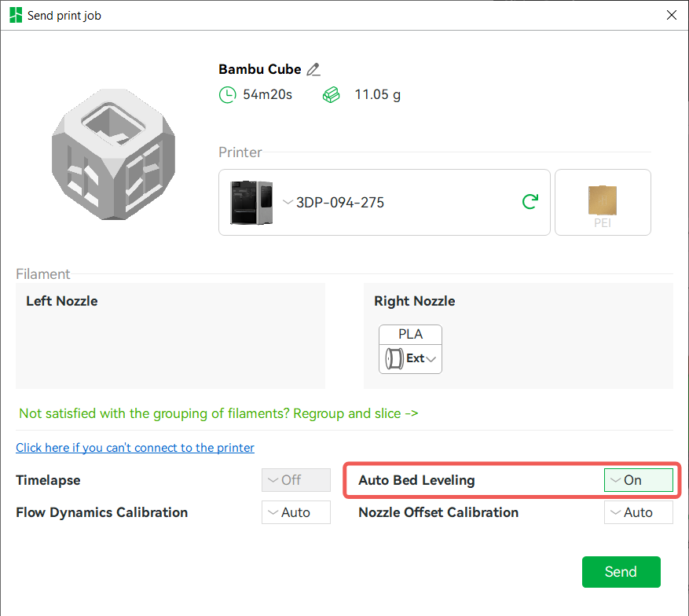Viewport: 689px width, 616px height.
Task: Click the PLA filament swatch
Action: click(x=410, y=333)
